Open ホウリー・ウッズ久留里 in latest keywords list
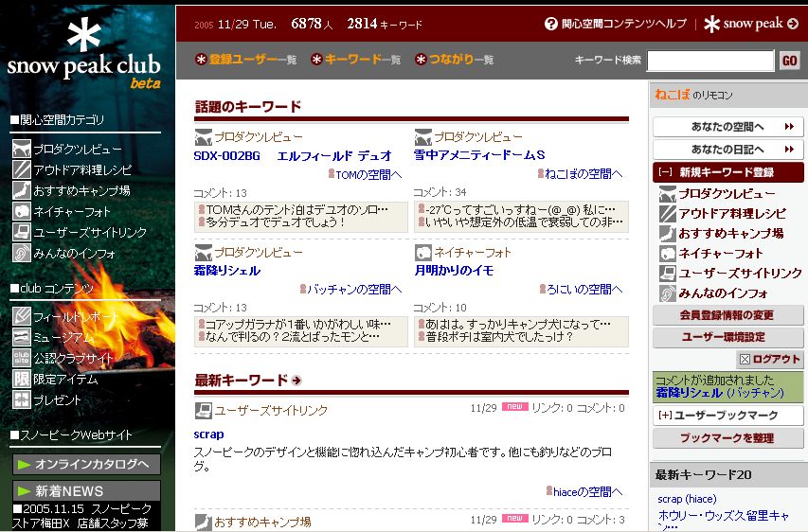Image resolution: width=808 pixels, height=532 pixels. click(x=724, y=520)
